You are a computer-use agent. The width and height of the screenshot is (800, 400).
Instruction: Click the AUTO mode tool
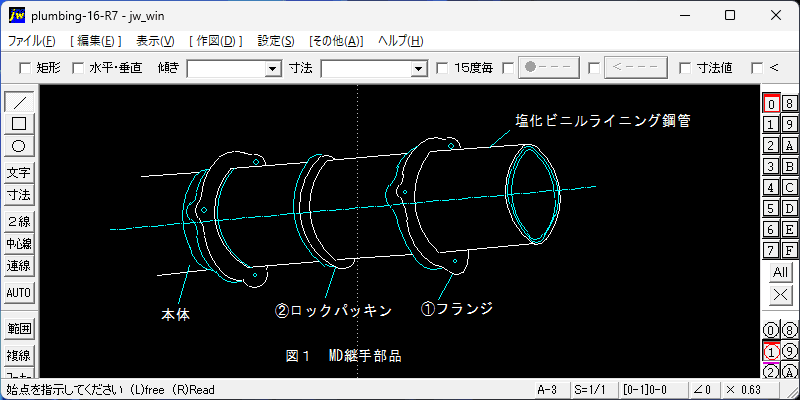[19, 292]
